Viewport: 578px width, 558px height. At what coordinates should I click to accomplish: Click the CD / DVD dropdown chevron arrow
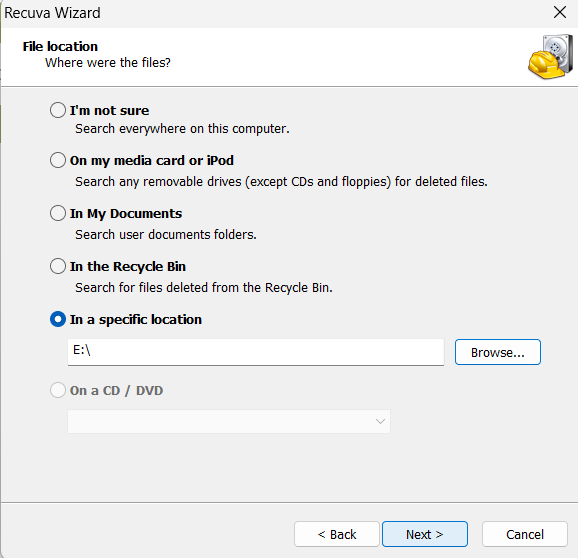380,421
